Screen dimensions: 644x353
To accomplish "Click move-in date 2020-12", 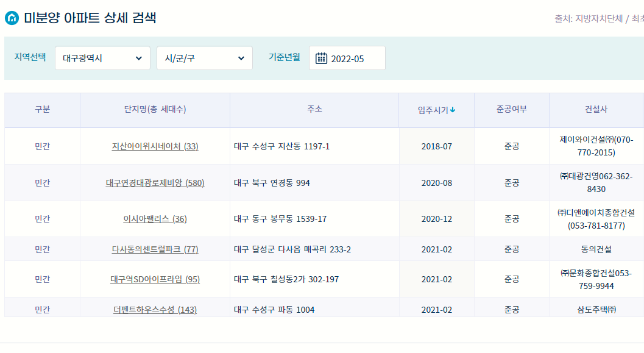I will coord(437,219).
